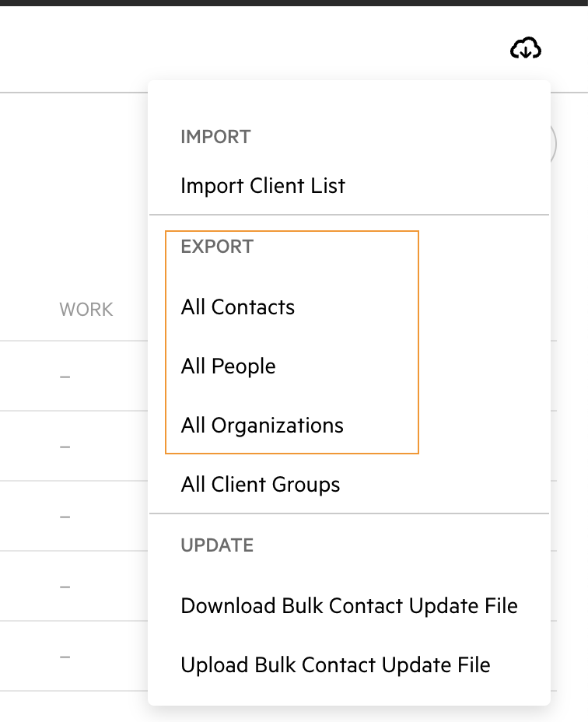Select All People export option
Image resolution: width=588 pixels, height=722 pixels.
coord(228,366)
